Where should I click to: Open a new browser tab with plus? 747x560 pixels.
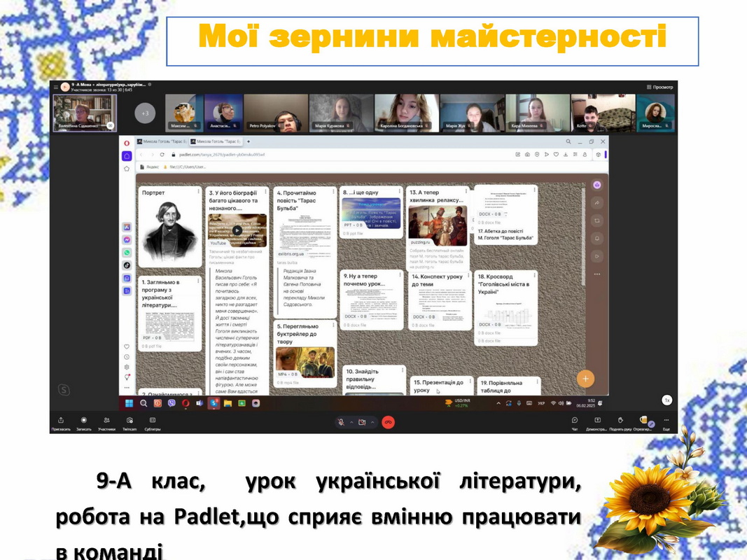pyautogui.click(x=250, y=141)
